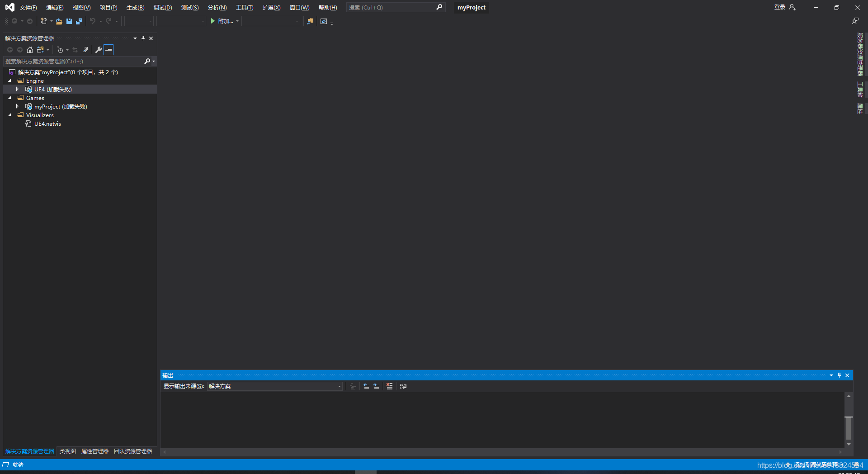Click the camera snapshot toolbar icon
Viewport: 868px width, 474px height.
click(324, 21)
